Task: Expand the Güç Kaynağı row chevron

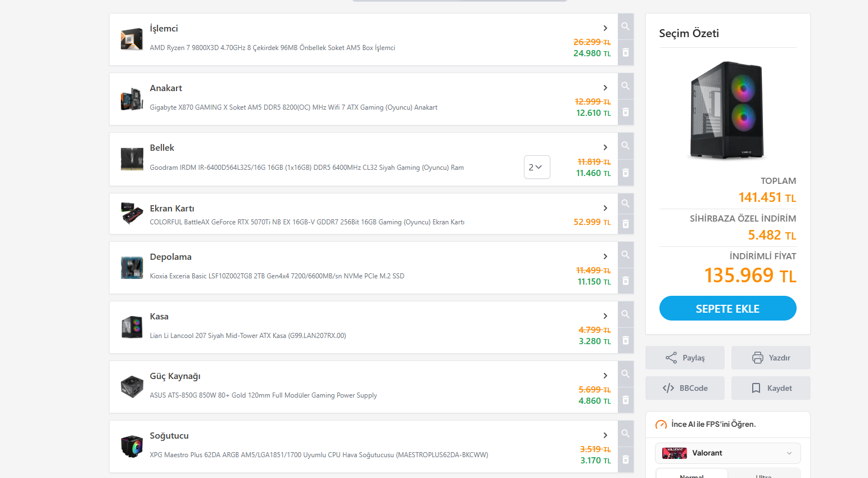Action: pyautogui.click(x=605, y=376)
